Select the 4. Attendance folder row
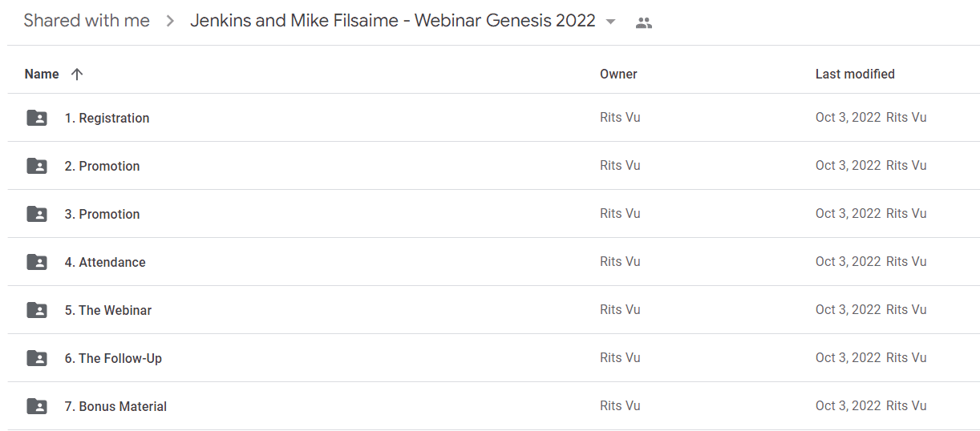Image resolution: width=980 pixels, height=431 pixels. (x=493, y=262)
